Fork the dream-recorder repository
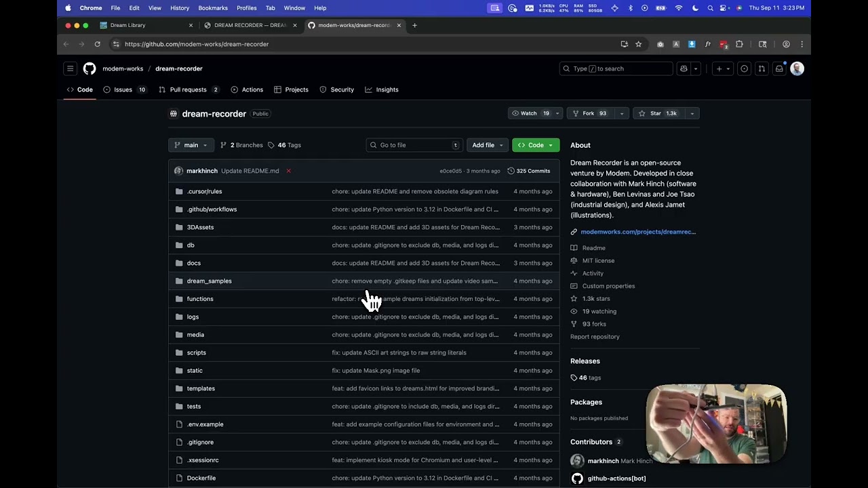 pyautogui.click(x=591, y=113)
